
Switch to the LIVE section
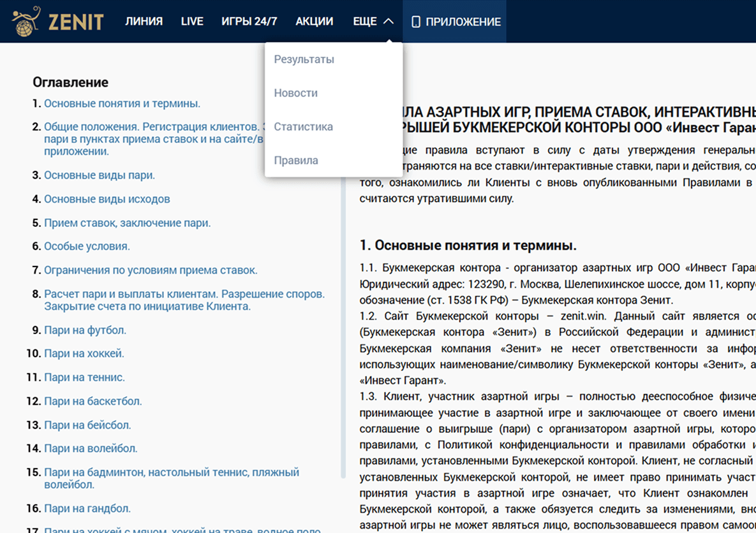[x=192, y=20]
